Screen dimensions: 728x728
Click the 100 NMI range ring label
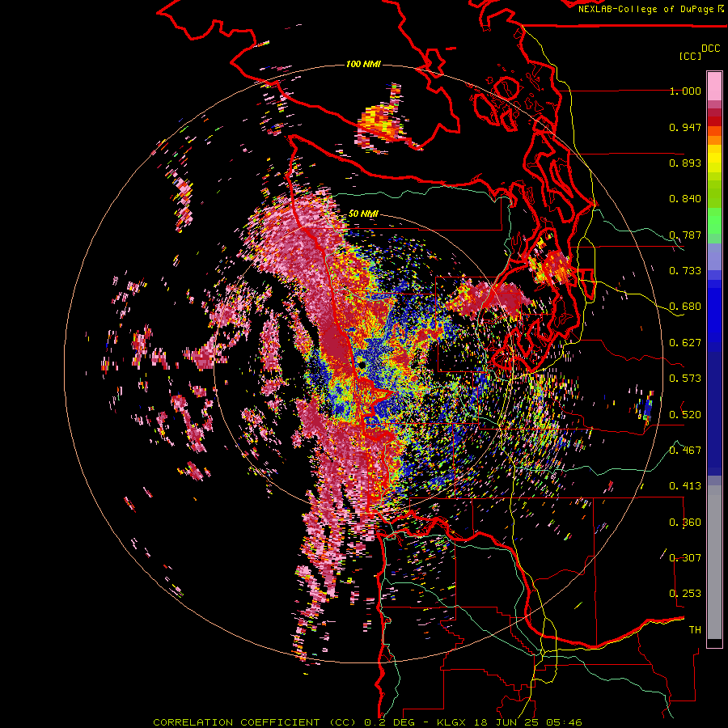[x=363, y=64]
